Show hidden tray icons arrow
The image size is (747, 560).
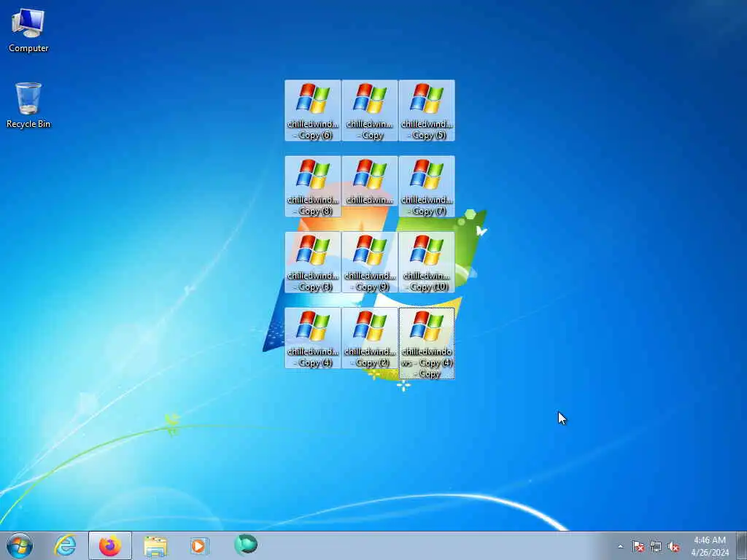[x=620, y=547]
